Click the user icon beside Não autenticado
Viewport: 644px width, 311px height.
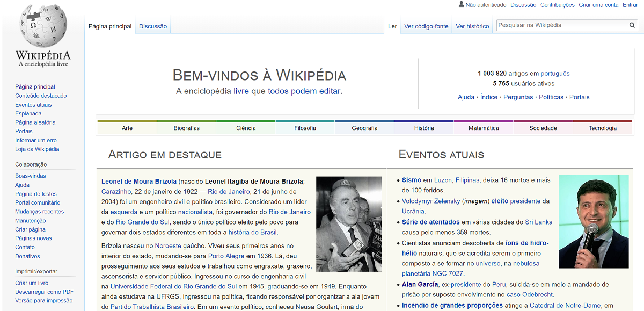[461, 4]
